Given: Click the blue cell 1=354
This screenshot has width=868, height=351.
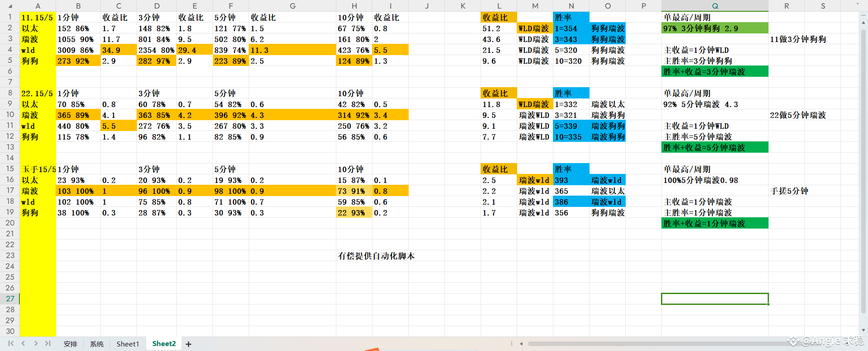Looking at the screenshot, I should click(x=571, y=28).
